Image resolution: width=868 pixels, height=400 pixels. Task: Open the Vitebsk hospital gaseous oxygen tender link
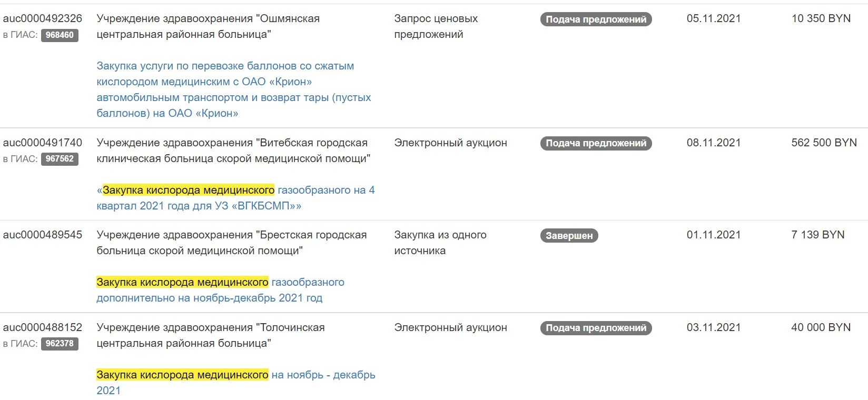(235, 198)
